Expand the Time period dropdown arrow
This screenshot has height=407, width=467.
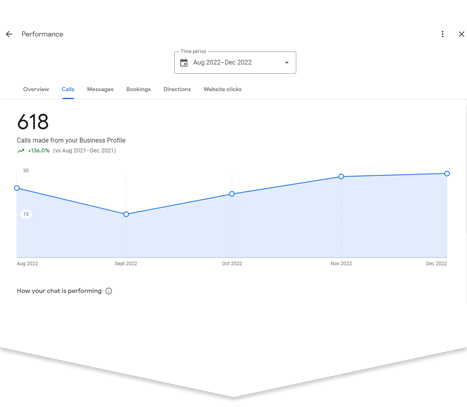pos(286,63)
